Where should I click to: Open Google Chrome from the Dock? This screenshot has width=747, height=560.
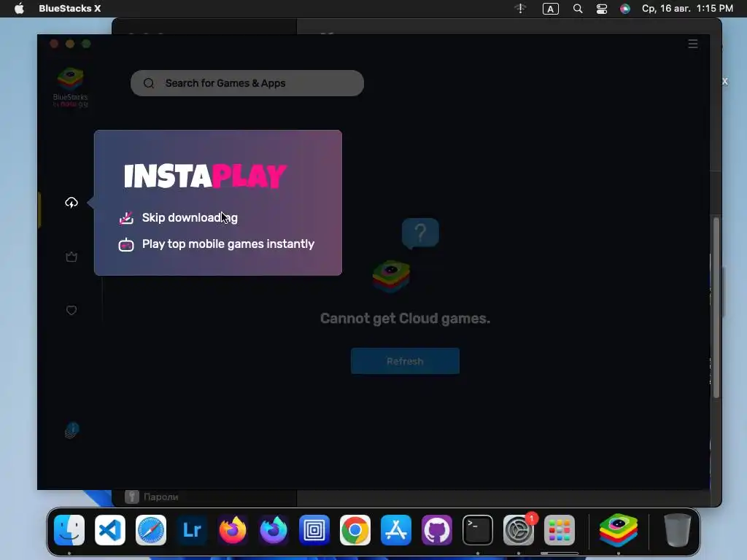[x=355, y=530]
